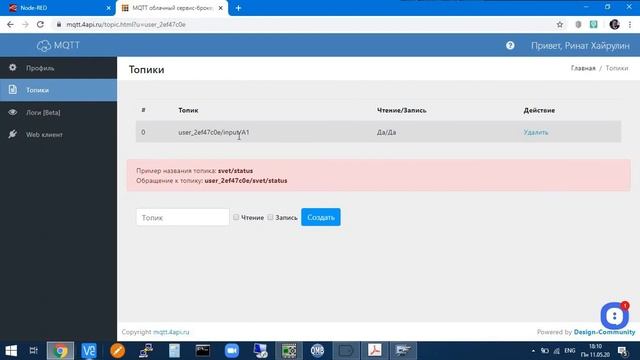
Task: Switch to the Node-RED tab
Action: coord(57,8)
